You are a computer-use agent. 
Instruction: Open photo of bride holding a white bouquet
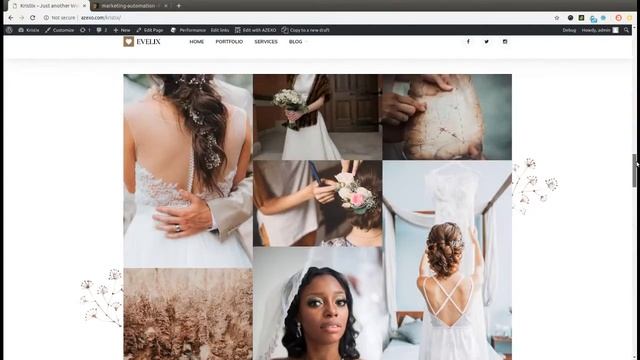tap(318, 117)
